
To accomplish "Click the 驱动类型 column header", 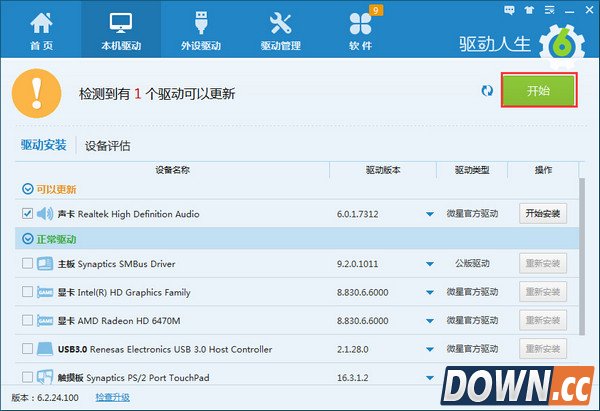I will click(472, 170).
